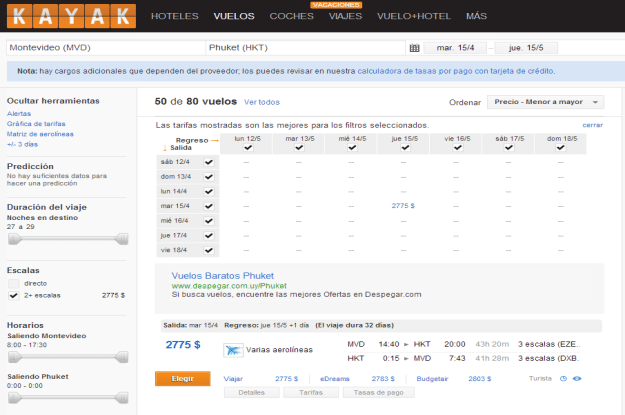625x415 pixels.
Task: Click the mar. 15/4 departure date field
Action: click(455, 48)
